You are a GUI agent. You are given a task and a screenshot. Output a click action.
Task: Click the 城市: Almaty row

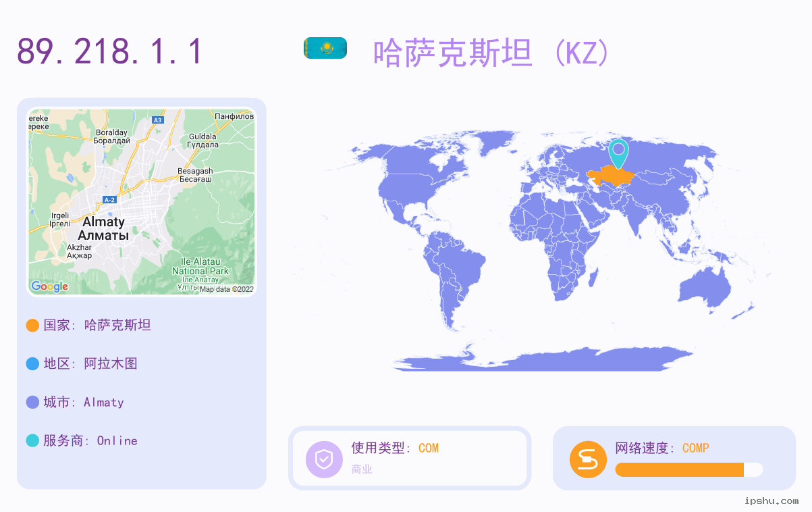click(75, 403)
